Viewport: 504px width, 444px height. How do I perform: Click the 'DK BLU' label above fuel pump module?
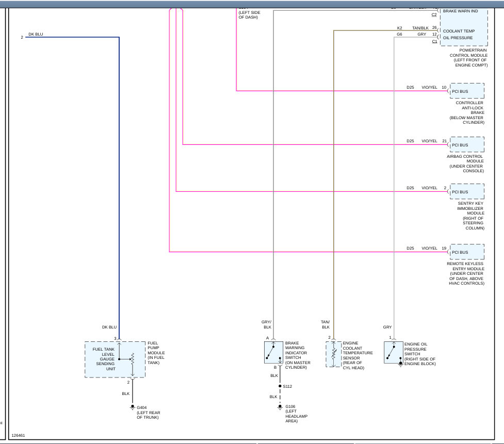[109, 327]
